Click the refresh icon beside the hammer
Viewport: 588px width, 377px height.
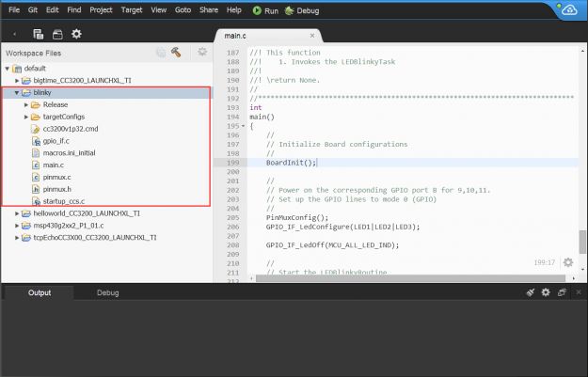[161, 53]
